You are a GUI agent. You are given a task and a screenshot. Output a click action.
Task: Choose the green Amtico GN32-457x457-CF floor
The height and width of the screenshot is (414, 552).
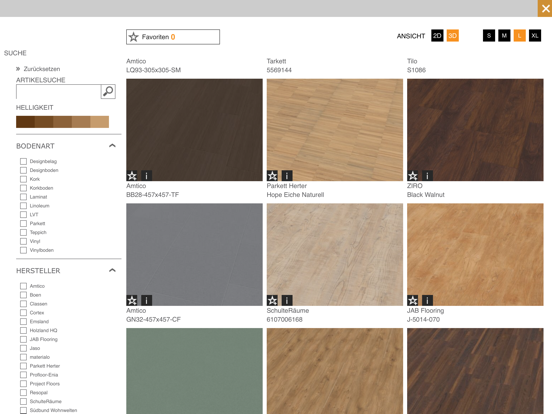click(194, 371)
